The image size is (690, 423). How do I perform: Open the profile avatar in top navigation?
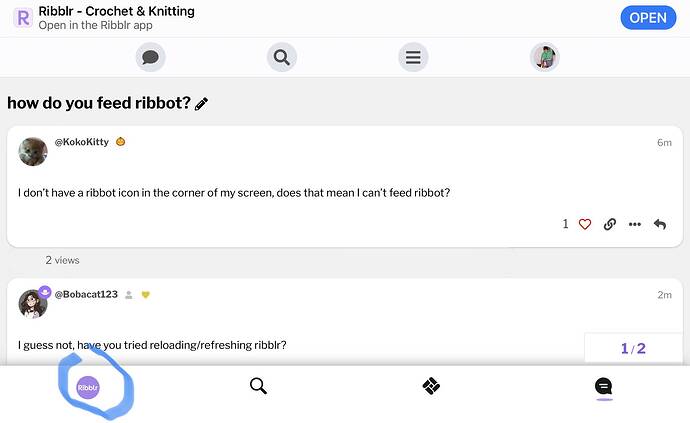(544, 57)
